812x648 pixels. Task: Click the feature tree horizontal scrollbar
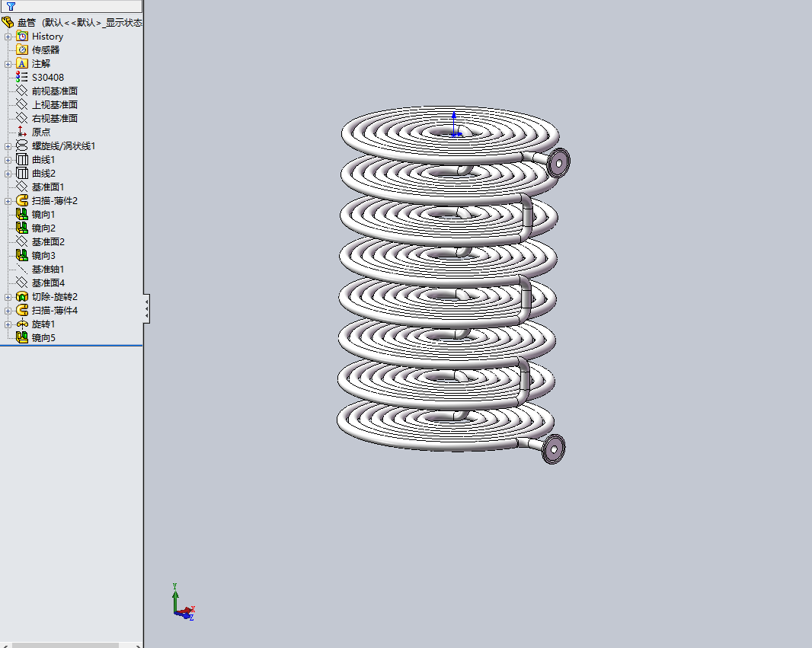point(66,646)
